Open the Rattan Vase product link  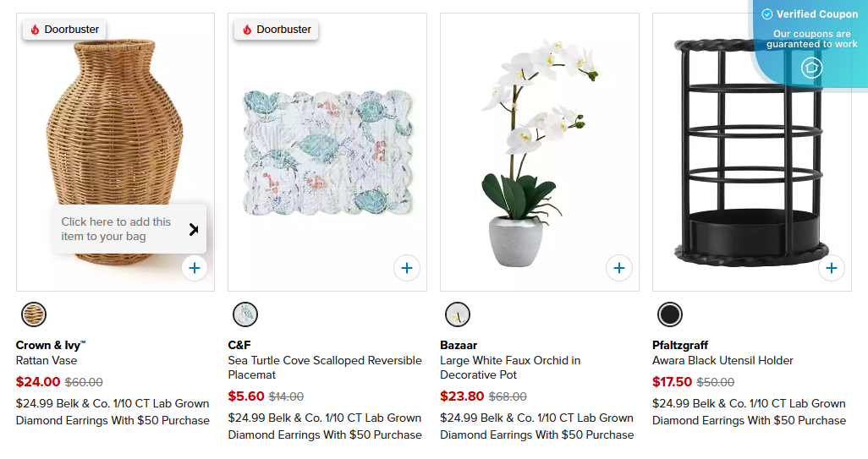[47, 360]
